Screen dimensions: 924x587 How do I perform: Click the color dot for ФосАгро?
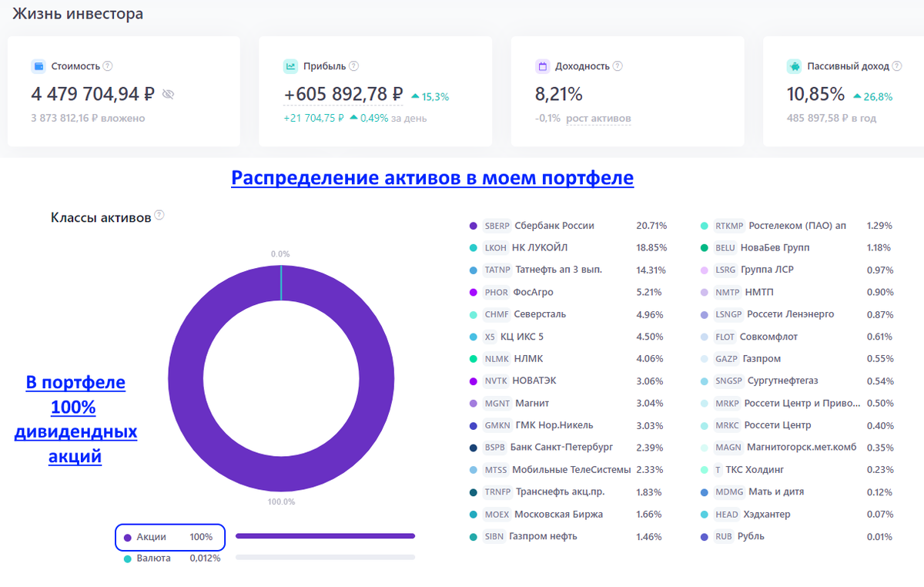click(473, 293)
